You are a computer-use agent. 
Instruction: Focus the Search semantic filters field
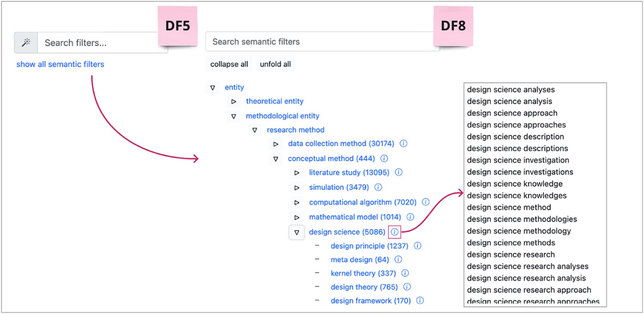tap(322, 42)
